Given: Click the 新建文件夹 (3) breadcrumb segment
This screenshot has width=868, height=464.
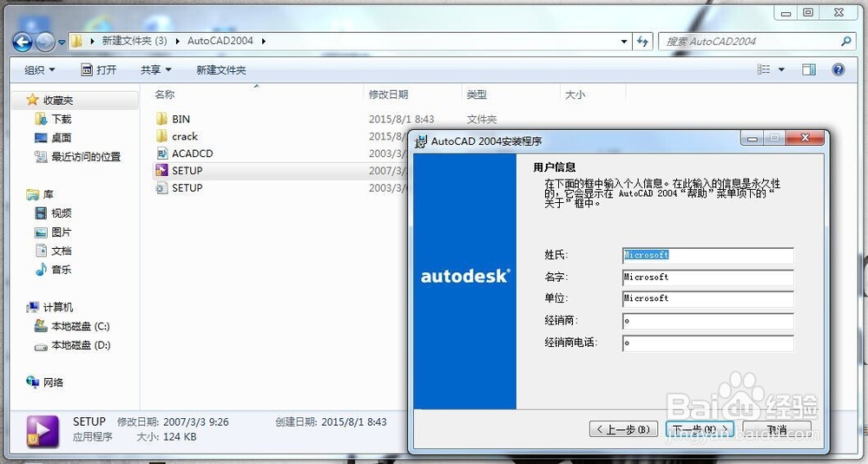Looking at the screenshot, I should pos(135,41).
